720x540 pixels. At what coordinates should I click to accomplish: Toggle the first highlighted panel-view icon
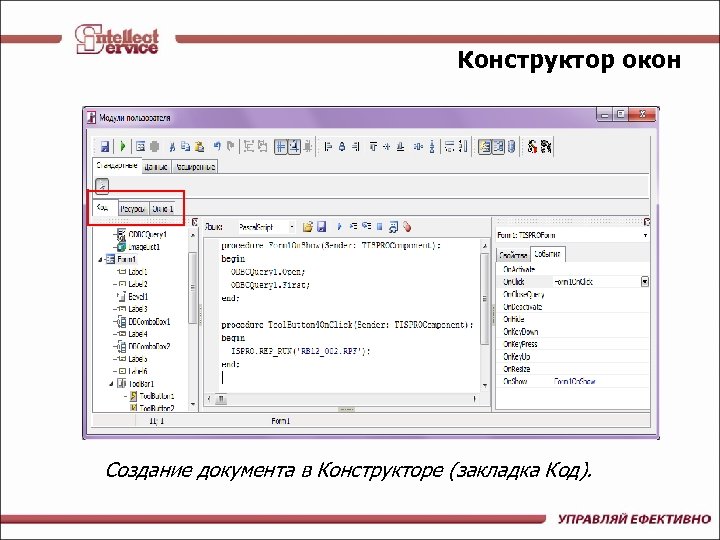tap(484, 146)
